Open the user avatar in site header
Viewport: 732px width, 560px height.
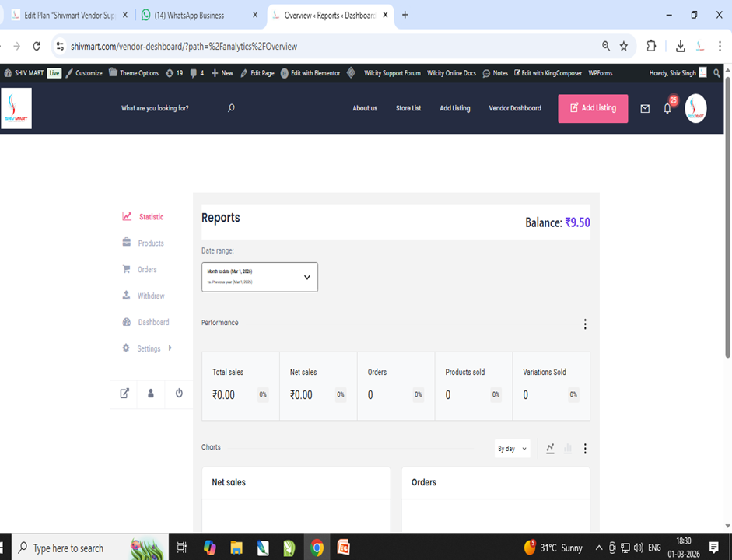tap(695, 109)
